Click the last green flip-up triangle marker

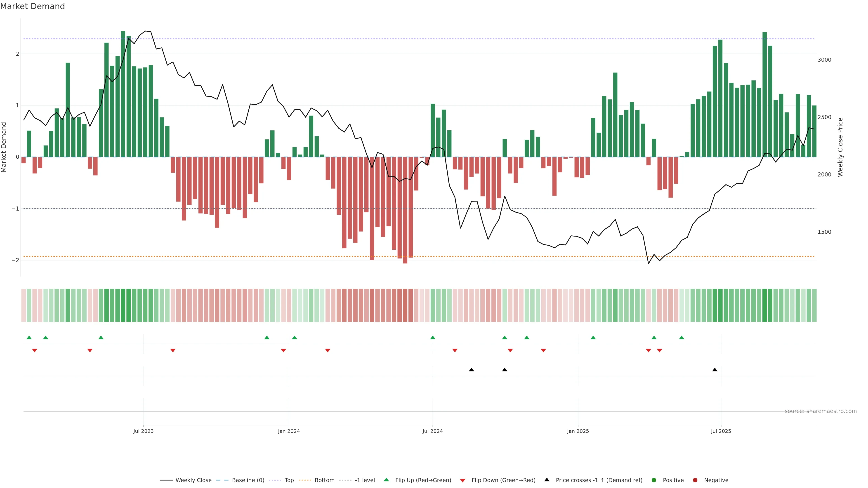pyautogui.click(x=682, y=338)
